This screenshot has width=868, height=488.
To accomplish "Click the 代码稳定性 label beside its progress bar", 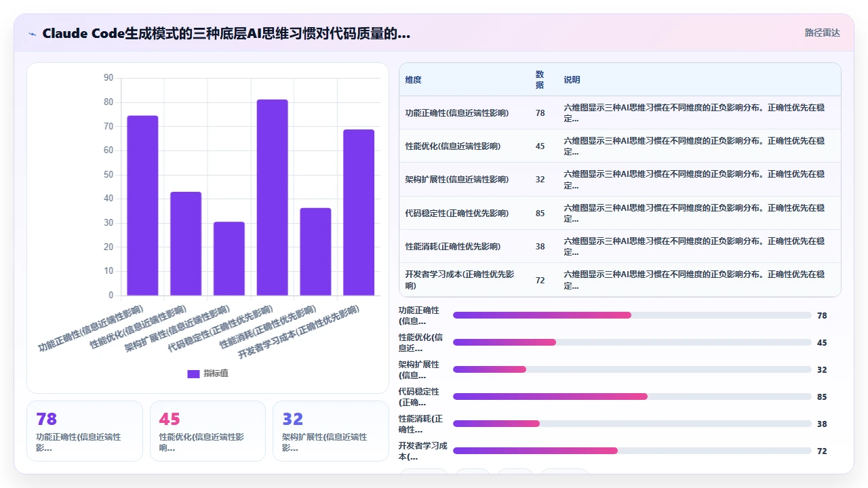I will pos(419,396).
